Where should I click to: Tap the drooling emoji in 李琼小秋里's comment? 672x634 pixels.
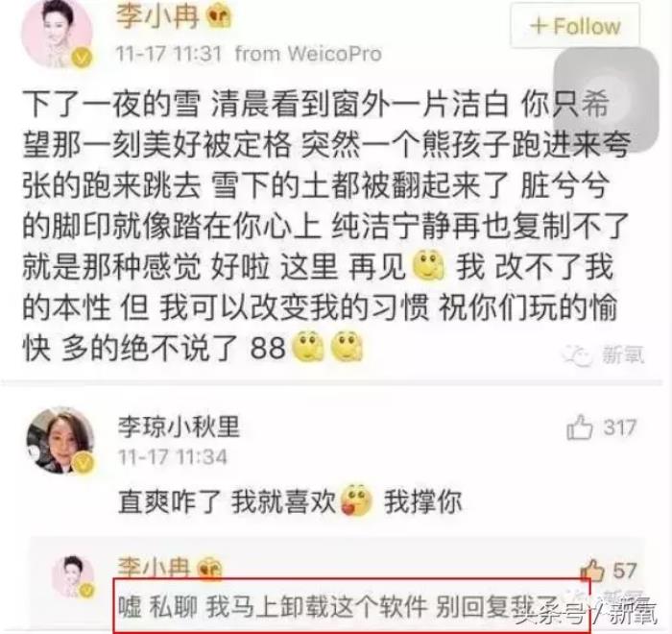356,500
